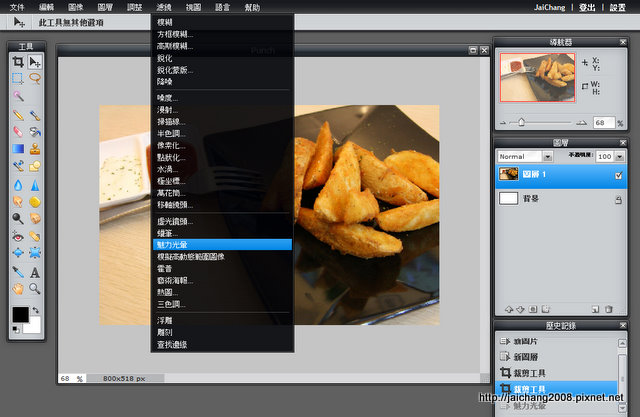Viewport: 640px width, 417px height.
Task: Select the Magic Wand tool
Action: 18,96
